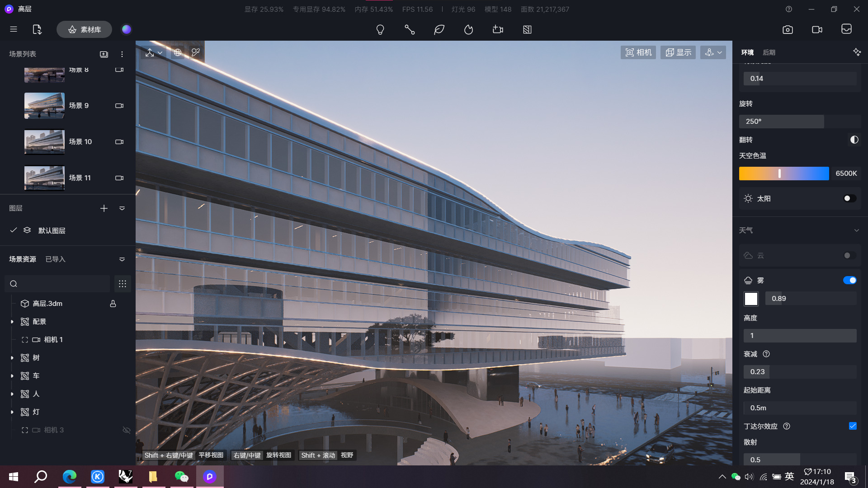868x488 pixels.
Task: Turn off the fog (雾) toggle
Action: tap(849, 281)
